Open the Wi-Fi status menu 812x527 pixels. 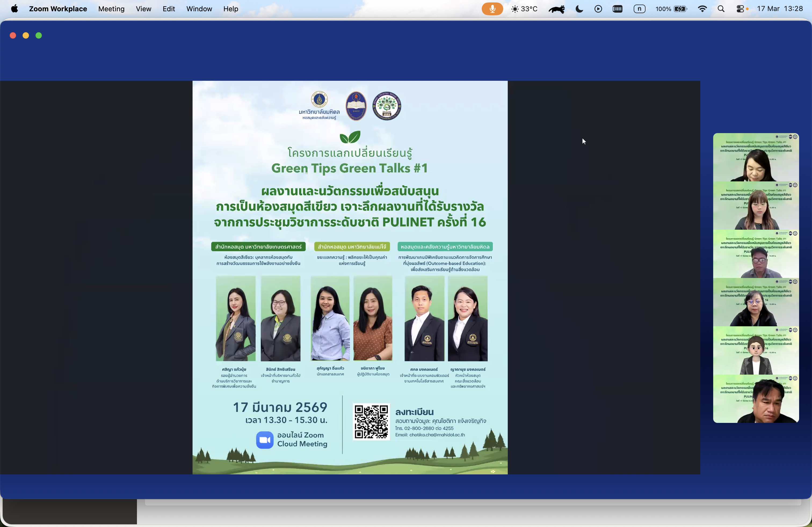coord(702,9)
